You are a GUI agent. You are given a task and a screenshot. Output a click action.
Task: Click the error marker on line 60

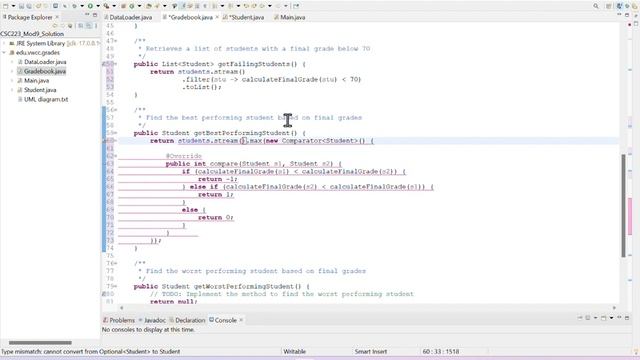[104, 141]
